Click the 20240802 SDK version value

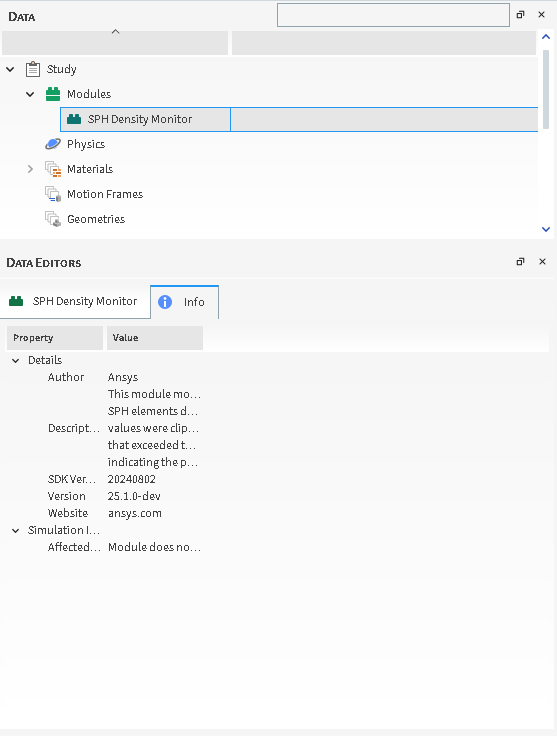point(131,479)
